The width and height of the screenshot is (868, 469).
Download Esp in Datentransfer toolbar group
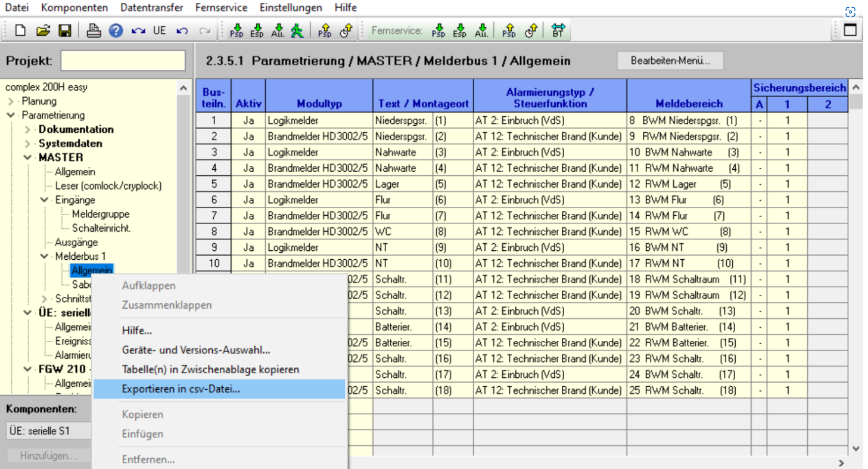258,30
